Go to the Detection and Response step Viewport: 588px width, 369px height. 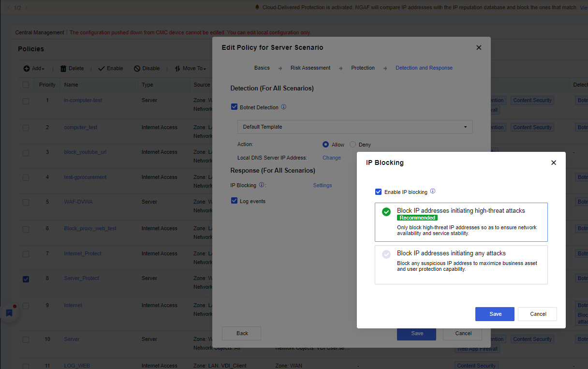(424, 68)
